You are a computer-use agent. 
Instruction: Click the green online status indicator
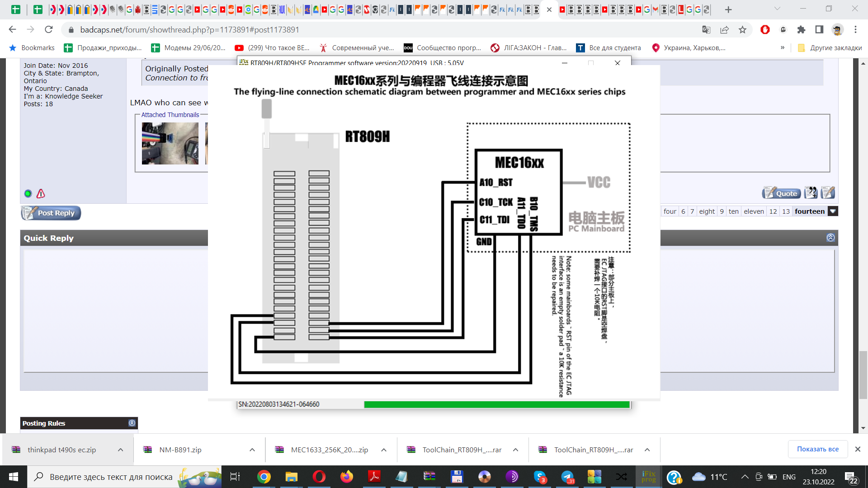(x=28, y=194)
